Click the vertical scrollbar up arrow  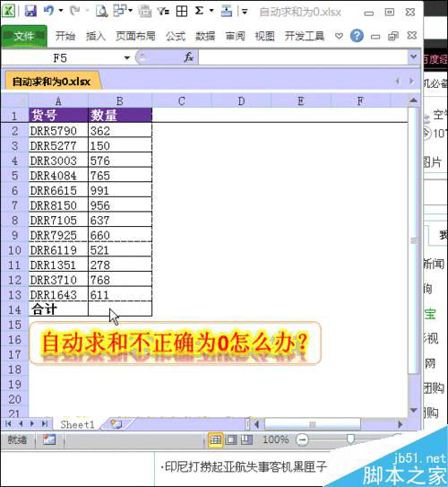413,100
